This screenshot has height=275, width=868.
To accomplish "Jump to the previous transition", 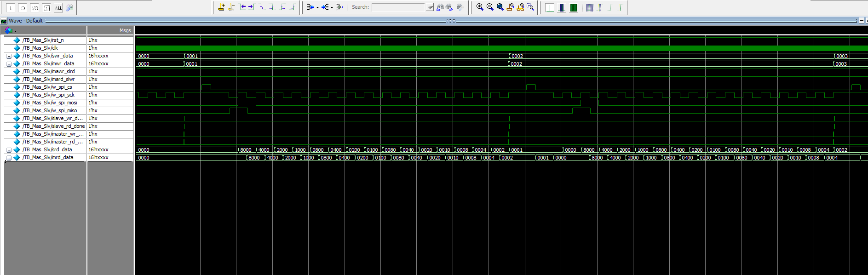I will pyautogui.click(x=242, y=7).
